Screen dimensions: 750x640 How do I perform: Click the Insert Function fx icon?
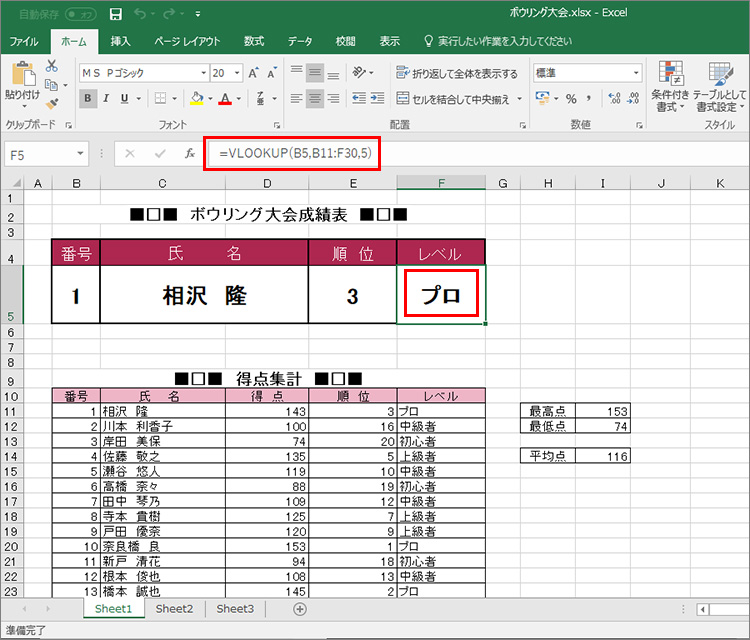pyautogui.click(x=190, y=153)
